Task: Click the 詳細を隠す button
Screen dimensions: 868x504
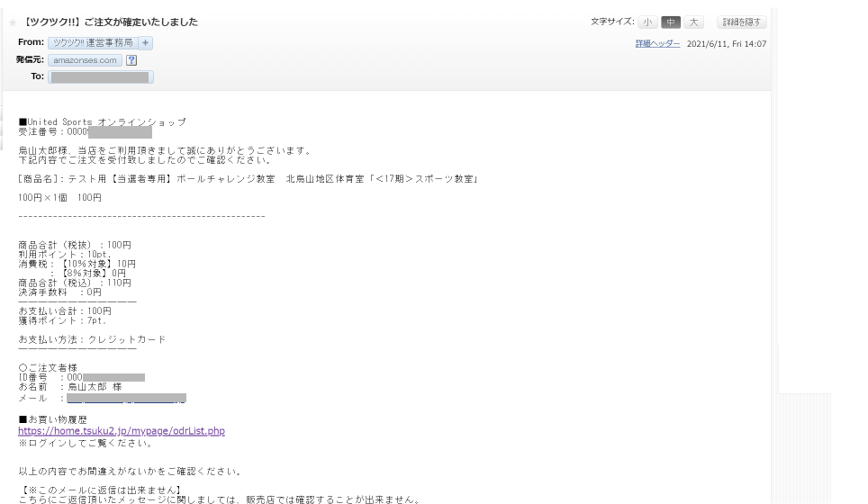Action: click(741, 22)
